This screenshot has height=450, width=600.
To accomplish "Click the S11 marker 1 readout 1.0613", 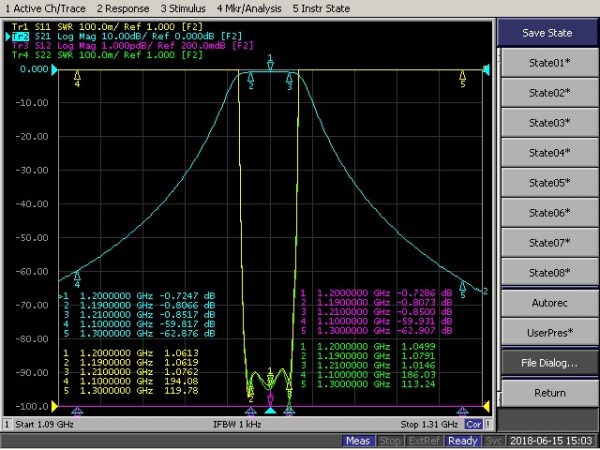I will click(181, 353).
